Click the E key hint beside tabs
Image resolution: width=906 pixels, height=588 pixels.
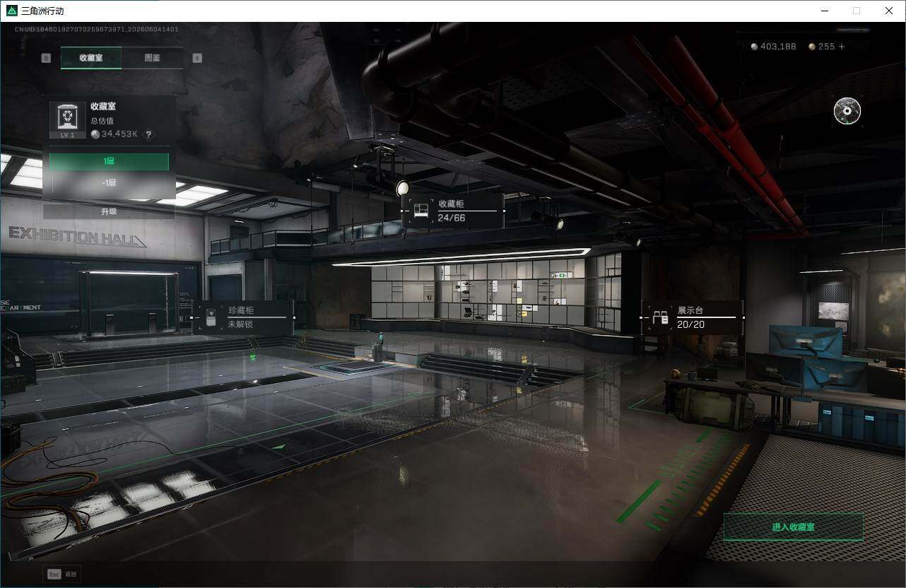click(x=197, y=58)
